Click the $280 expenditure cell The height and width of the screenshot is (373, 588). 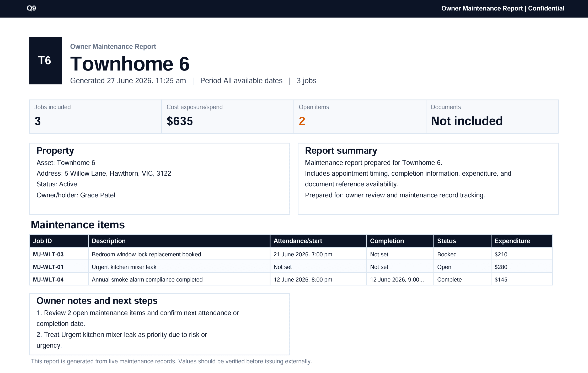522,267
